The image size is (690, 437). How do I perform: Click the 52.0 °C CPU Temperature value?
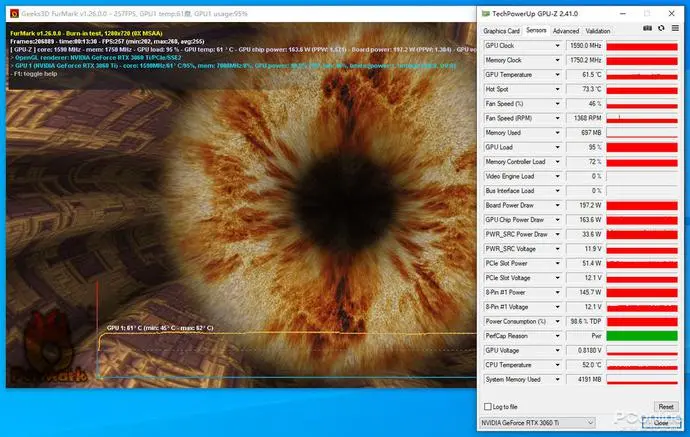tap(585, 365)
